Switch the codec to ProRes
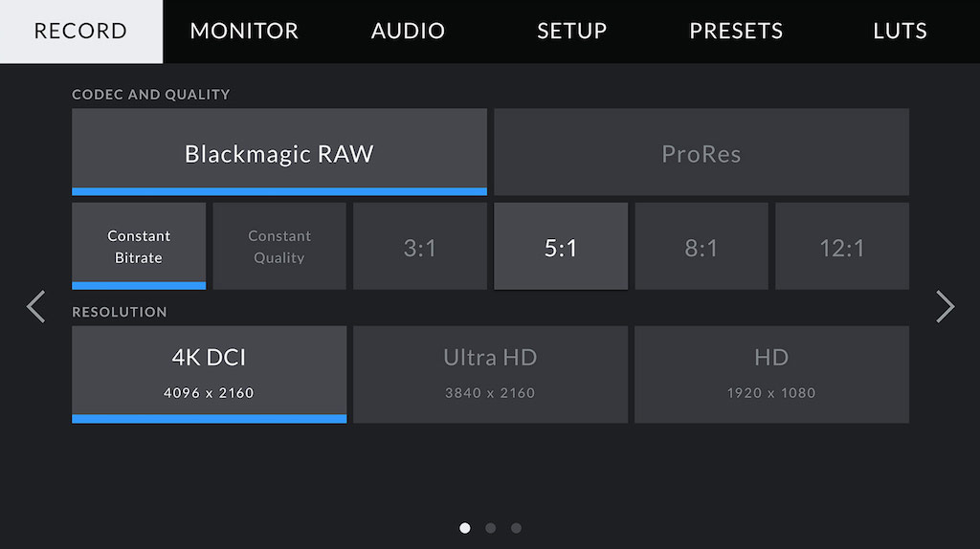 pos(702,152)
